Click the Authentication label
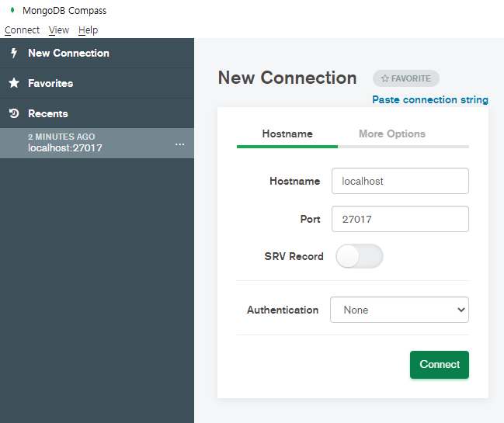504x423 pixels. (283, 310)
